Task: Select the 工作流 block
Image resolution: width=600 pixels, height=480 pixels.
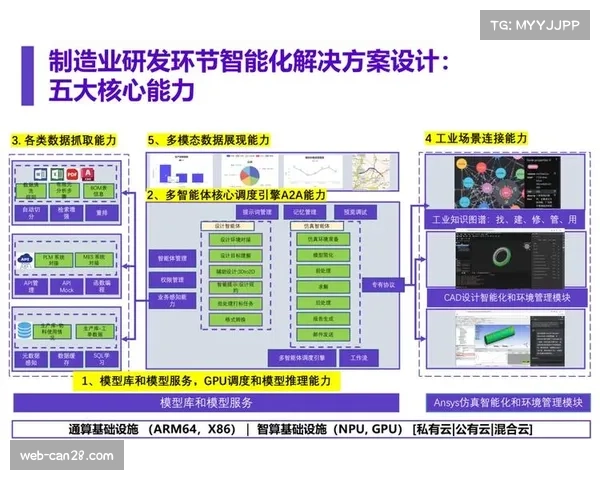Action: point(359,358)
